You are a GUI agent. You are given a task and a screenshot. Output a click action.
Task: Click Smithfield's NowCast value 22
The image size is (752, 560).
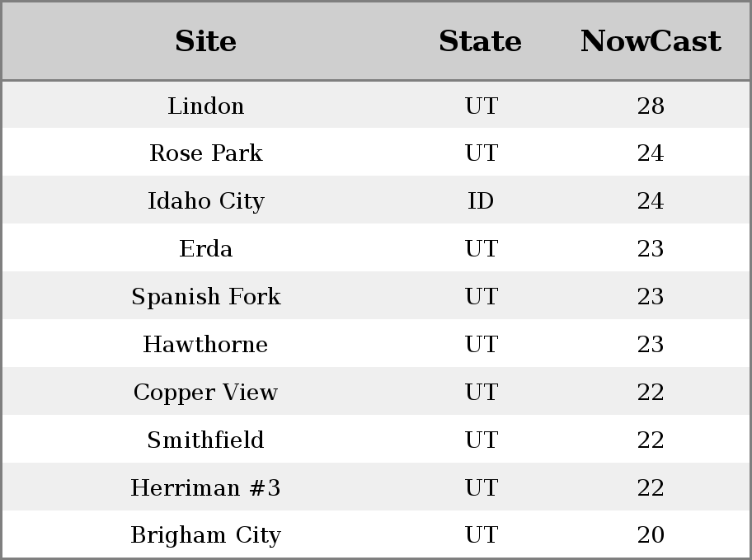pyautogui.click(x=651, y=440)
